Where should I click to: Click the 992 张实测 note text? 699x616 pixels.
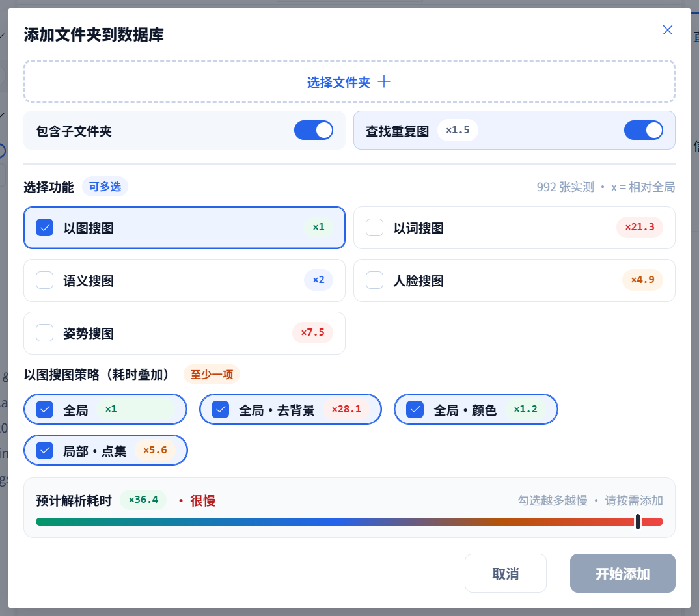point(566,187)
